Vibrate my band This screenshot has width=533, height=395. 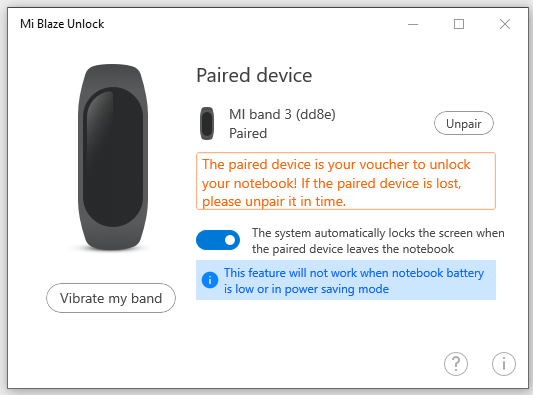click(x=111, y=298)
